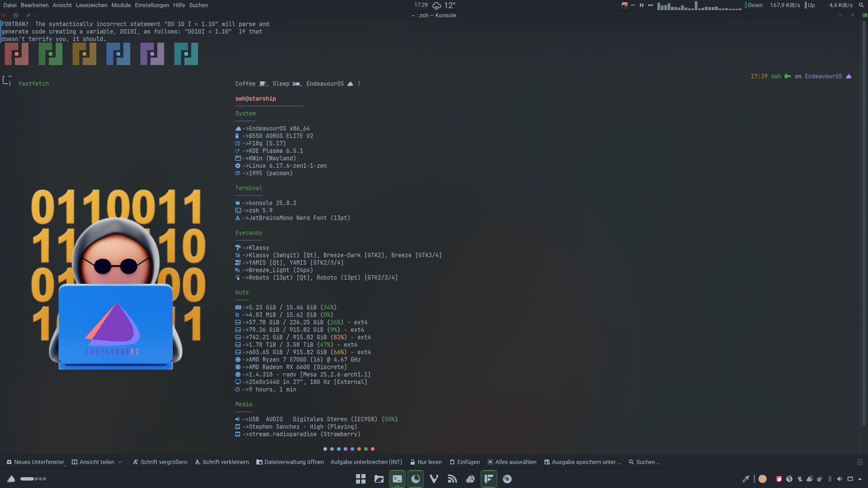The width and height of the screenshot is (868, 488).
Task: Show hidden system tray icons arrow
Action: 860,479
